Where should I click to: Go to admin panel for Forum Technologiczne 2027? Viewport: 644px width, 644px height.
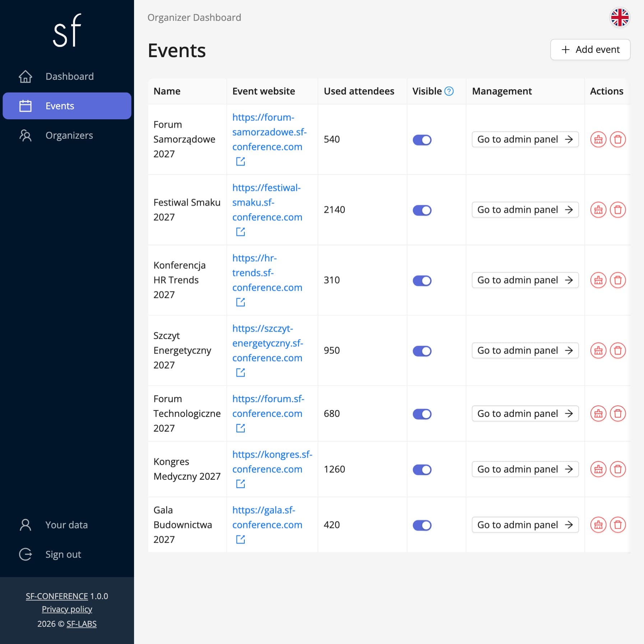[x=525, y=414]
